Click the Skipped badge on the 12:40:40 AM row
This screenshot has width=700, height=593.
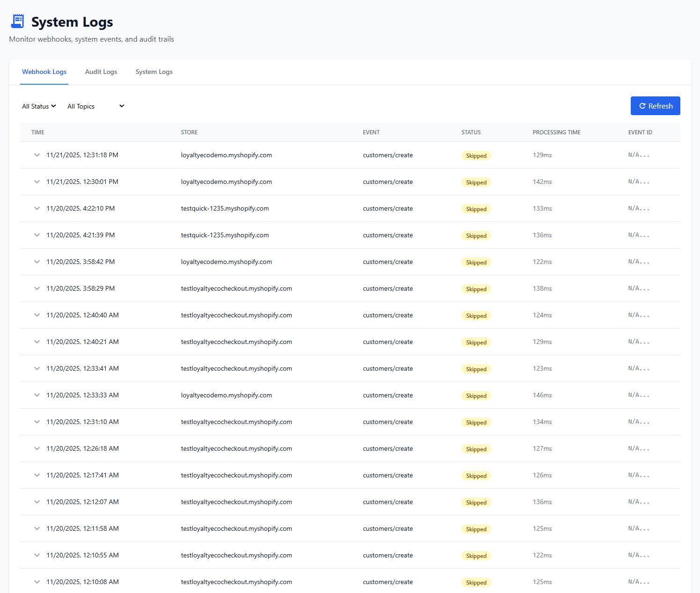476,315
